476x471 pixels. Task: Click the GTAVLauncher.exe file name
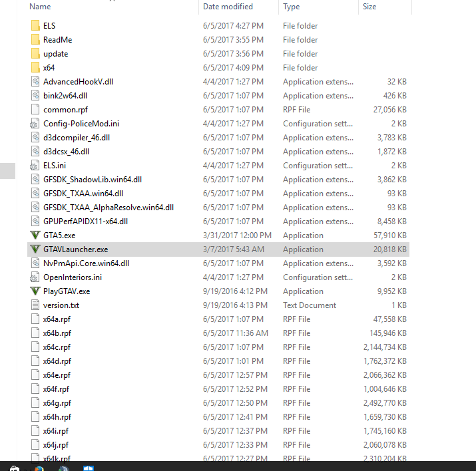(75, 249)
